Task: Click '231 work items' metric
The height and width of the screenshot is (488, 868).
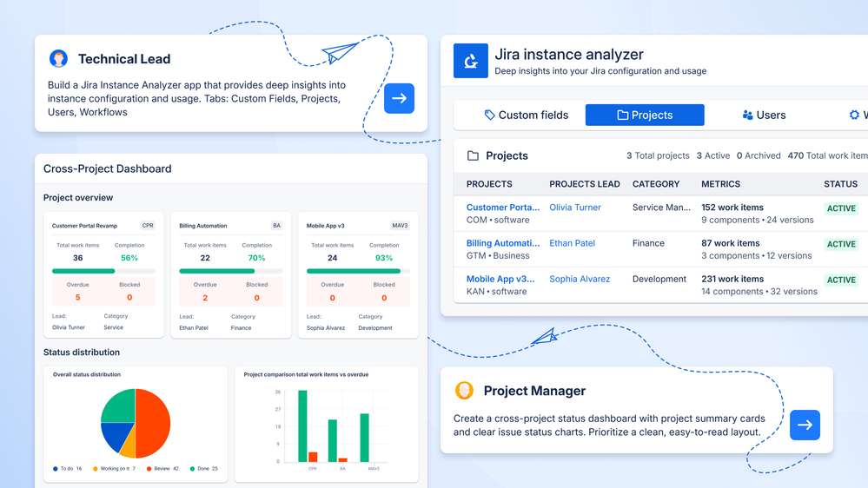Action: pyautogui.click(x=732, y=280)
